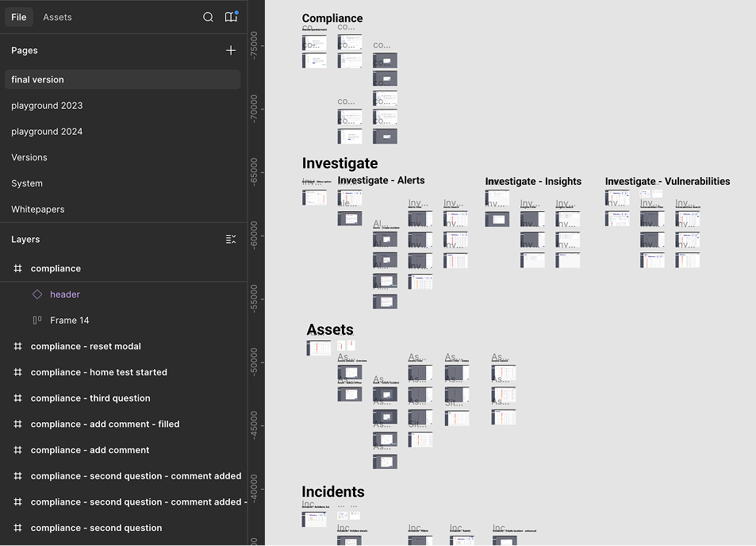Image resolution: width=756 pixels, height=546 pixels.
Task: Click the frame icon beside compliance - reset modal
Action: click(17, 346)
